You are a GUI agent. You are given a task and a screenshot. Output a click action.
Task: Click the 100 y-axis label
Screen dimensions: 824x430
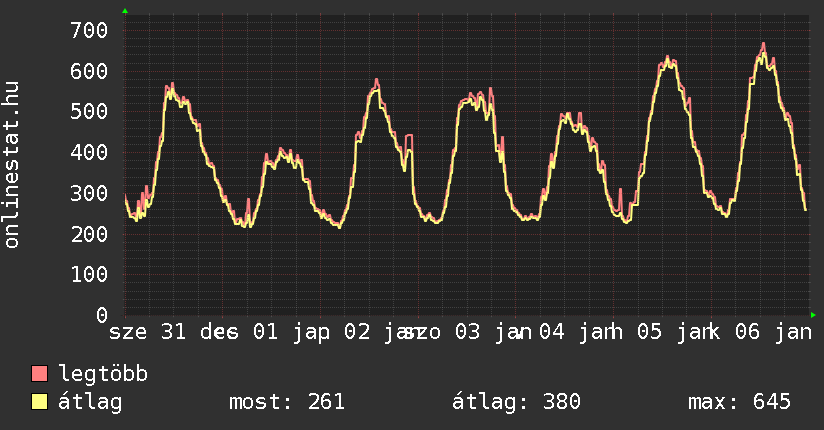coord(88,274)
